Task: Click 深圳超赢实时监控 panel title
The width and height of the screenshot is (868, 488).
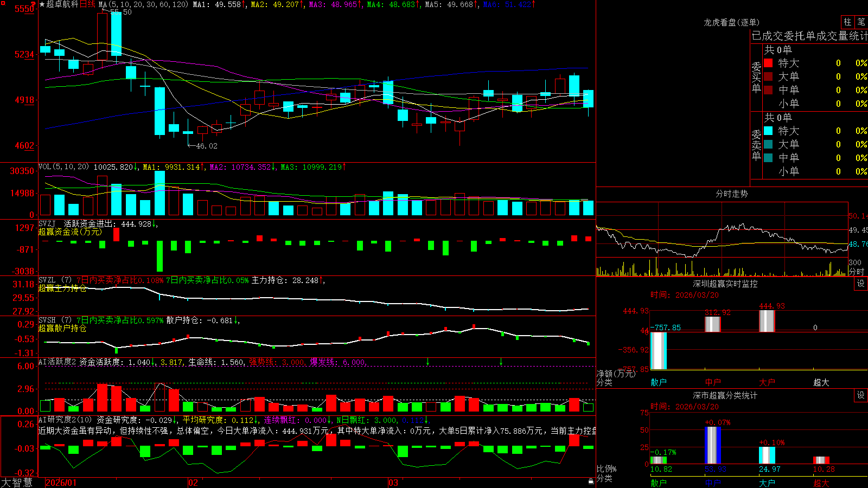Action: coord(725,284)
